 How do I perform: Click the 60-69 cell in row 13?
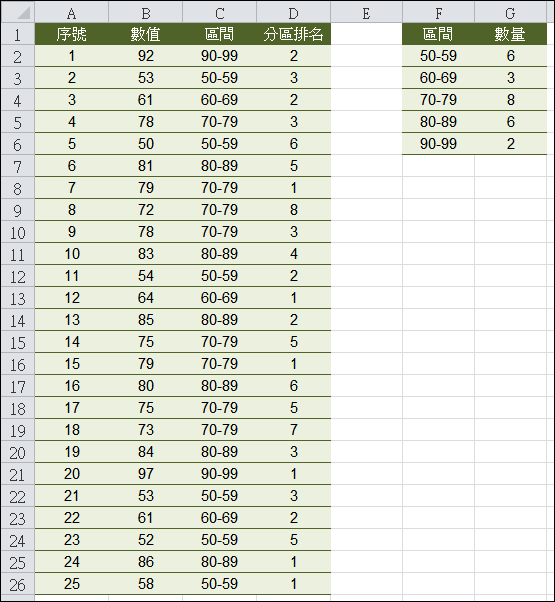tap(219, 298)
